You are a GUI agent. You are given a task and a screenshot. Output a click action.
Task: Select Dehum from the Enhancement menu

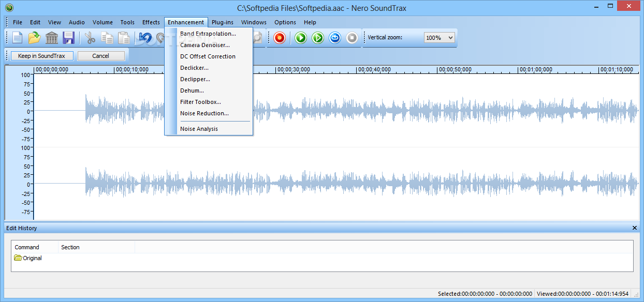pyautogui.click(x=209, y=90)
